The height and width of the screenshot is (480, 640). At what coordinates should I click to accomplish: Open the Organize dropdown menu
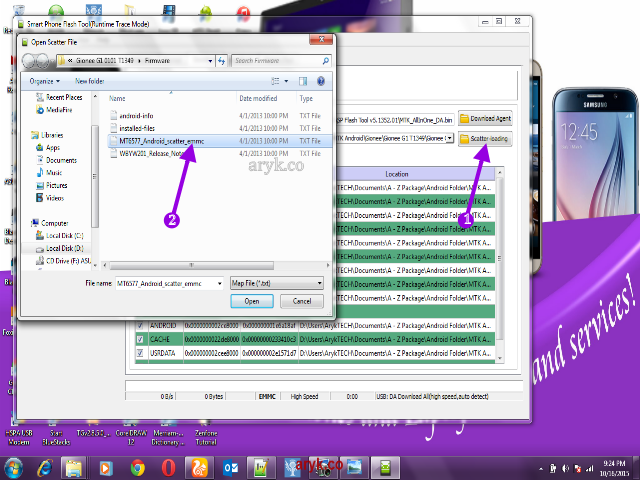click(x=44, y=81)
